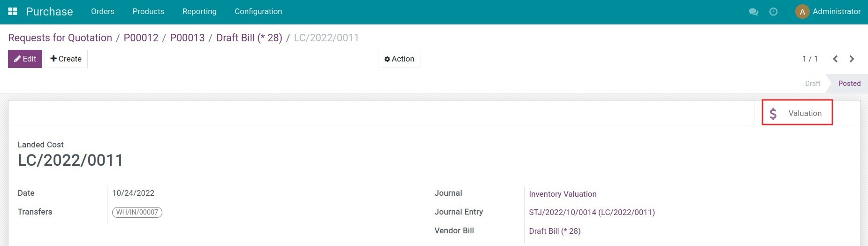Image resolution: width=868 pixels, height=246 pixels.
Task: Open the conversations chat icon
Action: click(754, 12)
